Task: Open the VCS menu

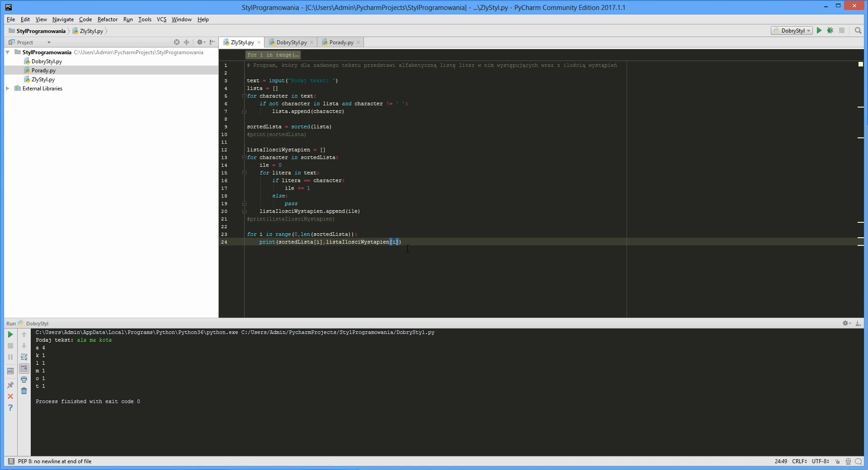Action: (x=161, y=19)
